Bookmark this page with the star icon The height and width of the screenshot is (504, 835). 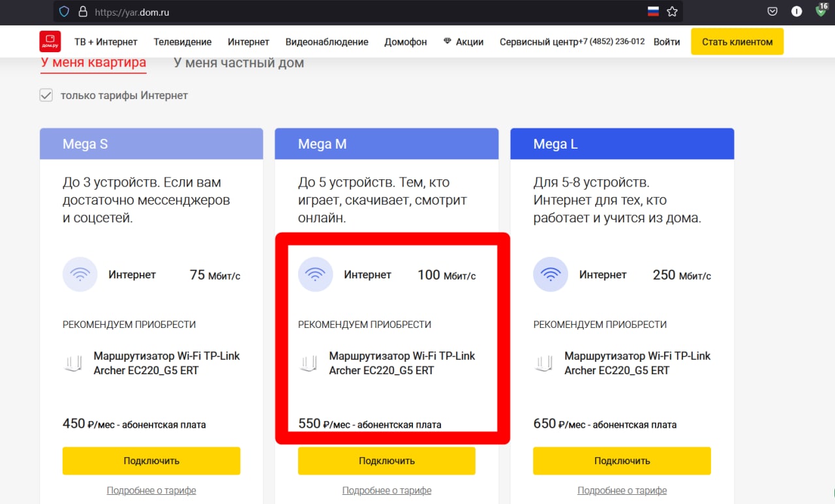pos(672,11)
